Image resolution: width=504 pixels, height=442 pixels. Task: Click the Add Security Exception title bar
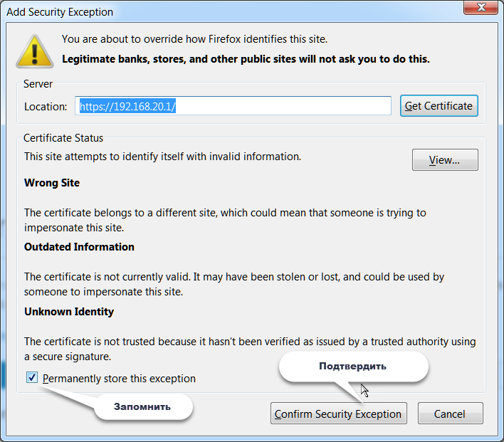[214, 11]
